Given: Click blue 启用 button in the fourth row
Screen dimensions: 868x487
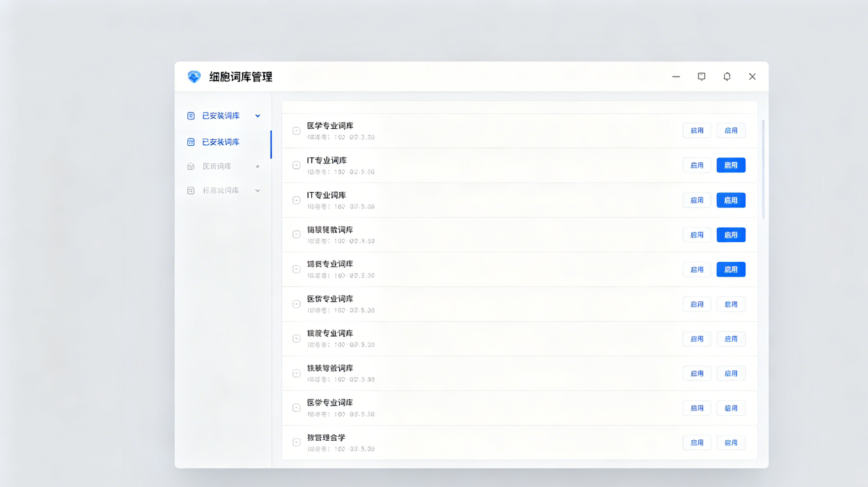Looking at the screenshot, I should tap(731, 235).
